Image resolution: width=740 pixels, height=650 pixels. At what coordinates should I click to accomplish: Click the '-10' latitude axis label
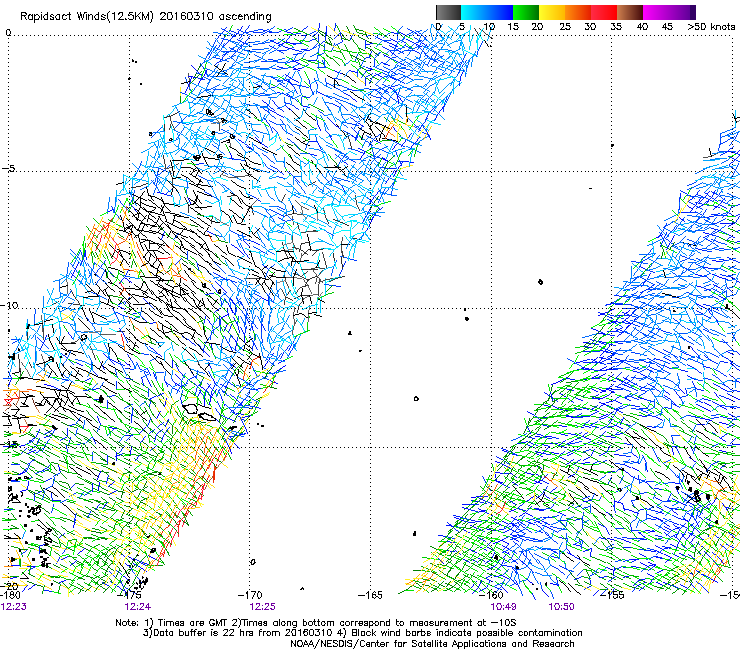[10, 305]
